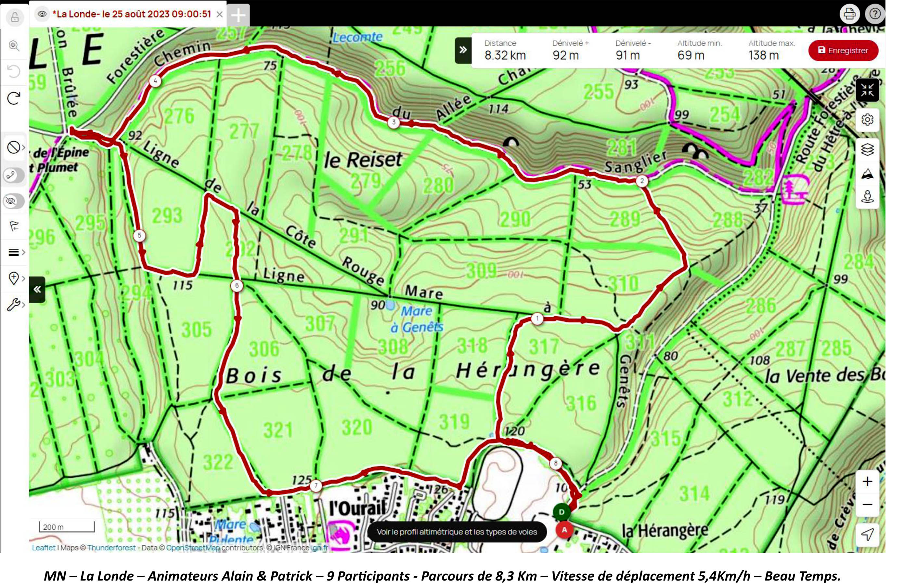Open the map layers stack icon

867,149
